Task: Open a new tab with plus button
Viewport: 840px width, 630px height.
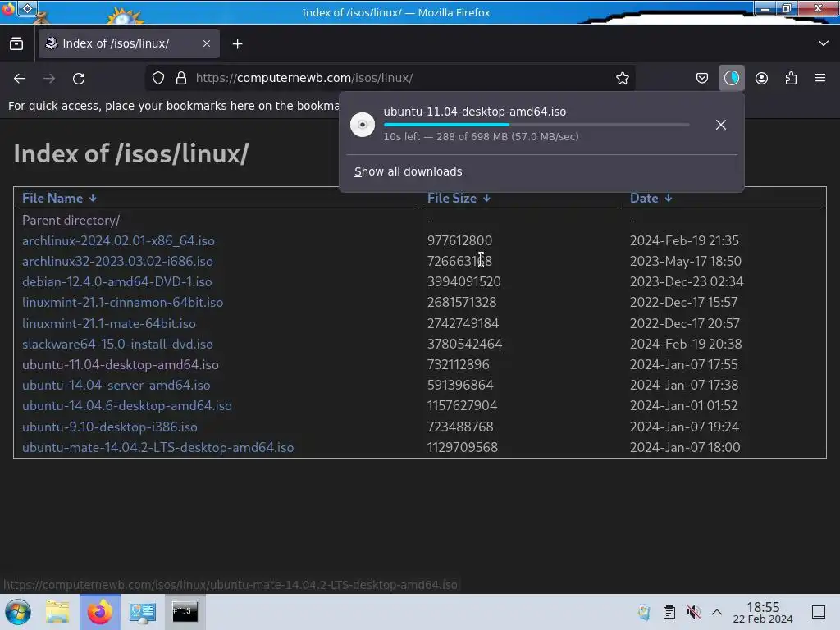Action: (x=237, y=44)
